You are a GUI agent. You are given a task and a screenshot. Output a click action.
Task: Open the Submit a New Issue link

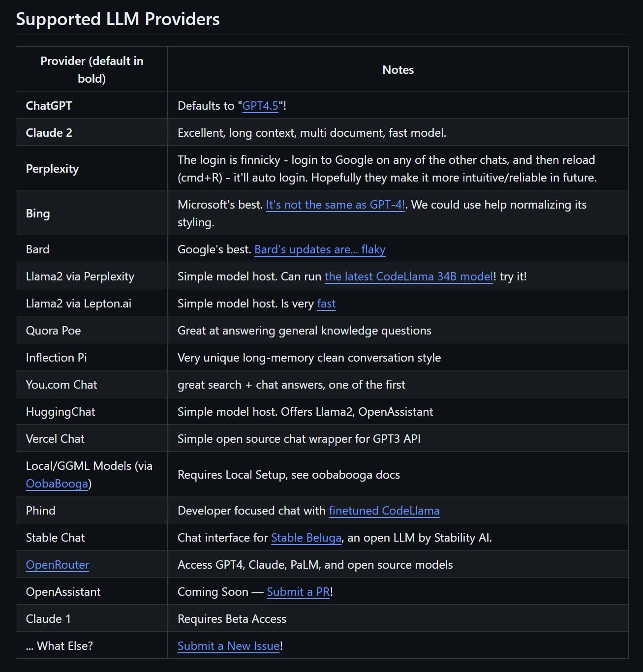(x=229, y=646)
